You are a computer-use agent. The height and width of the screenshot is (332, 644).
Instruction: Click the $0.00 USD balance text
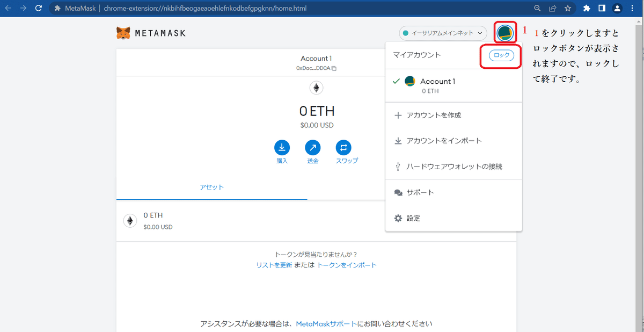[317, 125]
